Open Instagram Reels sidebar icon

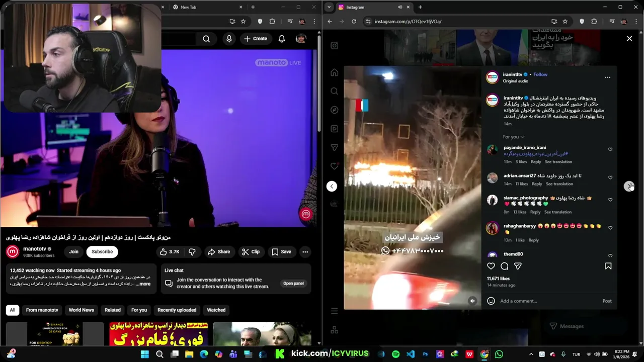tap(334, 129)
